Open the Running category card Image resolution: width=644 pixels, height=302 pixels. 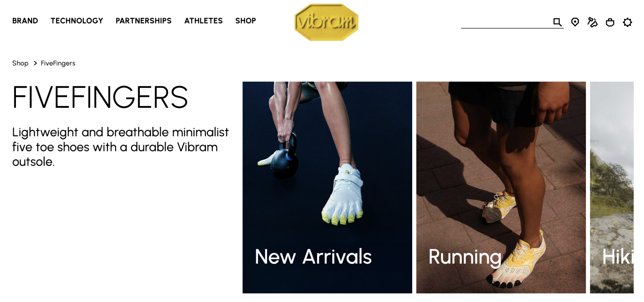501,187
